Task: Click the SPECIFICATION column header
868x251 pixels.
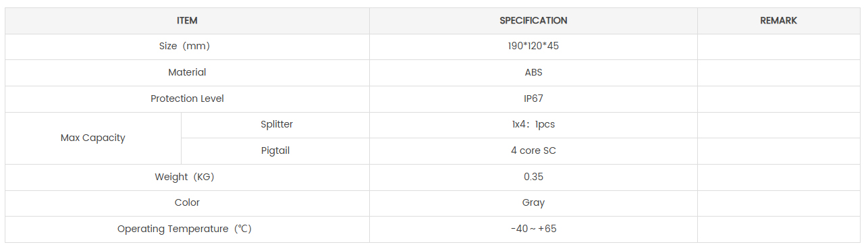Action: point(533,21)
